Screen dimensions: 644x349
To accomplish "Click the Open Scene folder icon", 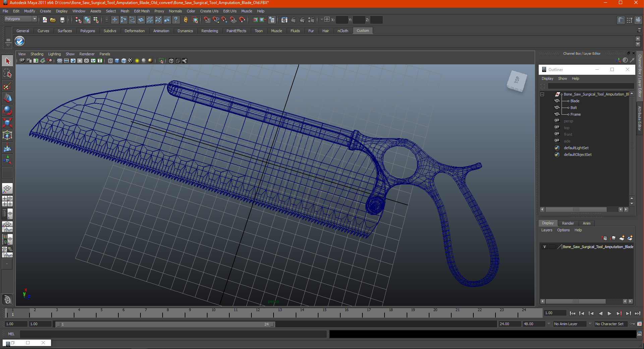I will [x=53, y=20].
